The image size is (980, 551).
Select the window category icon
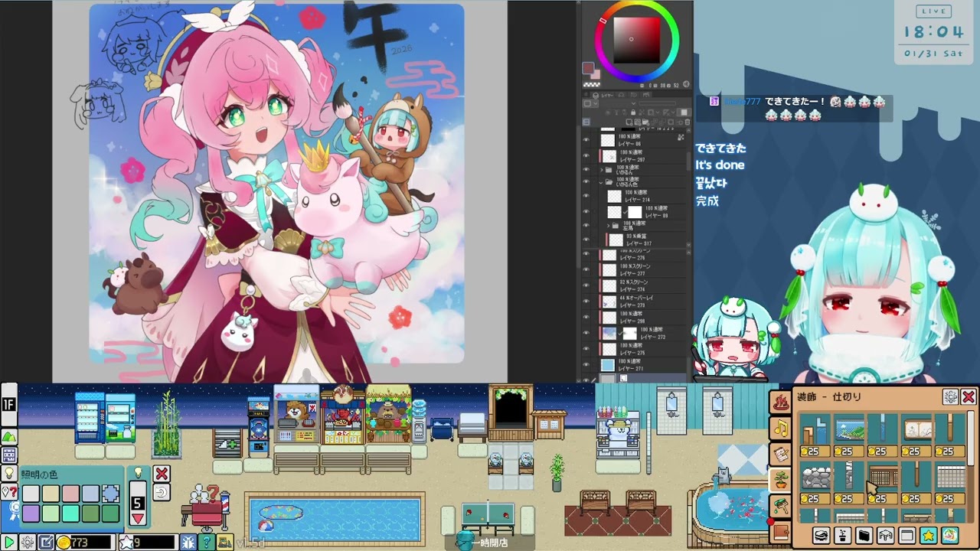(907, 536)
